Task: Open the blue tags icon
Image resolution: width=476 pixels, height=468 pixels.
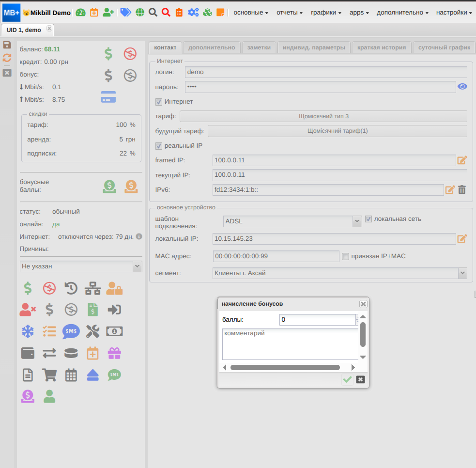Action: (125, 13)
